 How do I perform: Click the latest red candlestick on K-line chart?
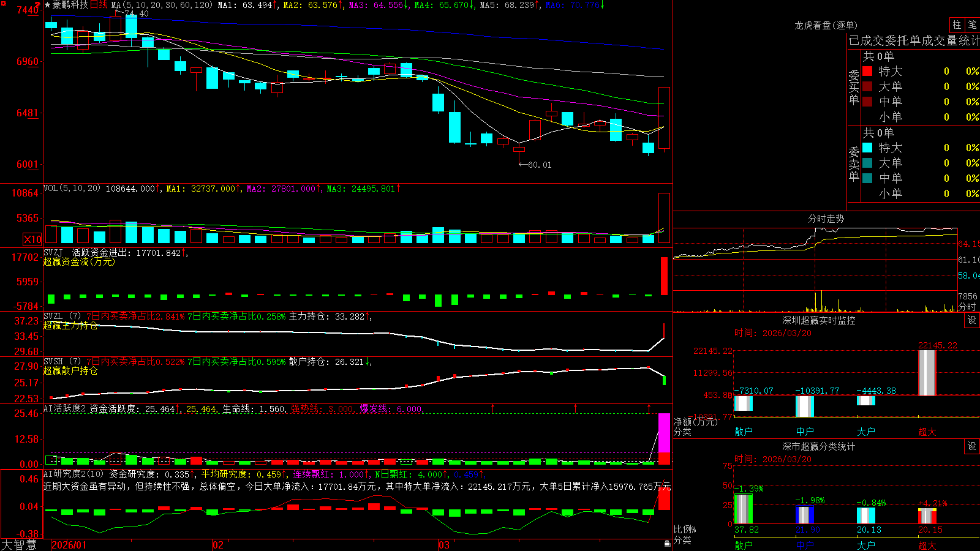(x=664, y=118)
